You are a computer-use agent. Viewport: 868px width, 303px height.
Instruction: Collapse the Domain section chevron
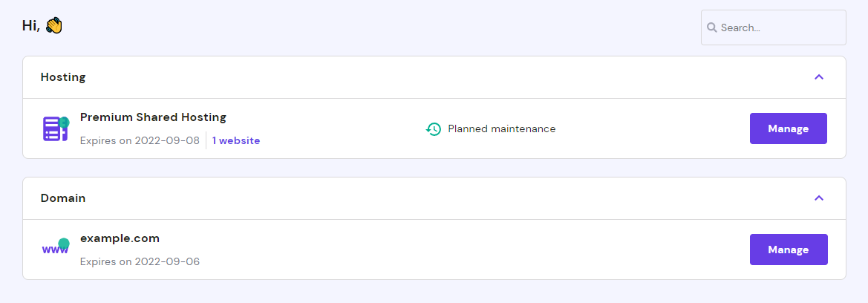coord(819,198)
